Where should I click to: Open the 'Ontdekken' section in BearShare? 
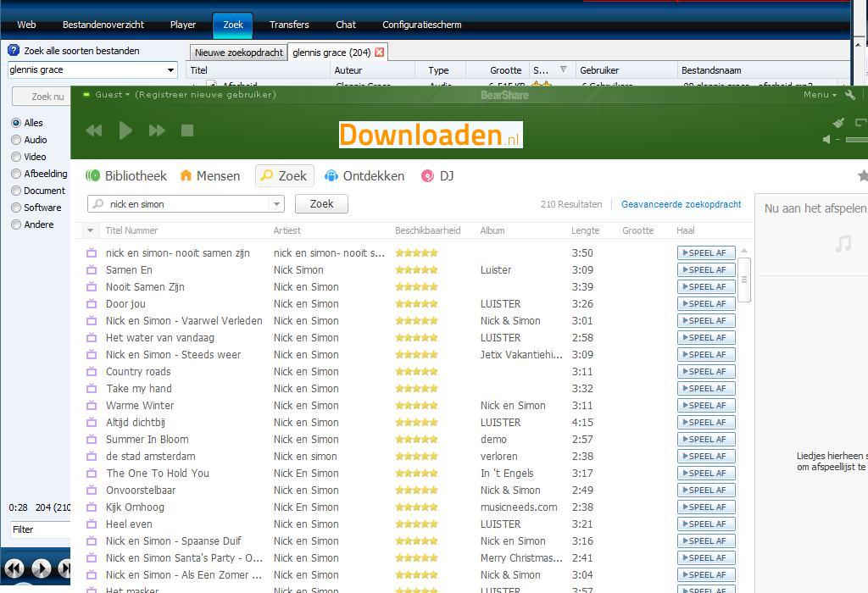(x=364, y=176)
